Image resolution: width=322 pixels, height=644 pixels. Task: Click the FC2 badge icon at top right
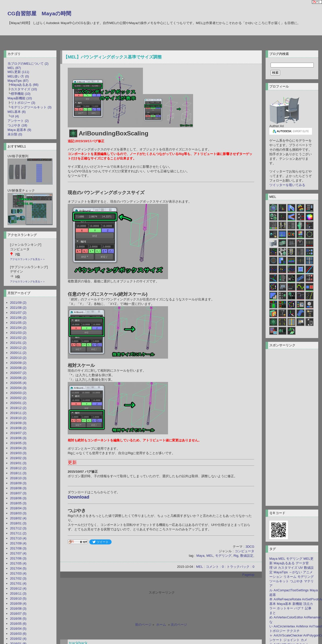click(316, 2)
